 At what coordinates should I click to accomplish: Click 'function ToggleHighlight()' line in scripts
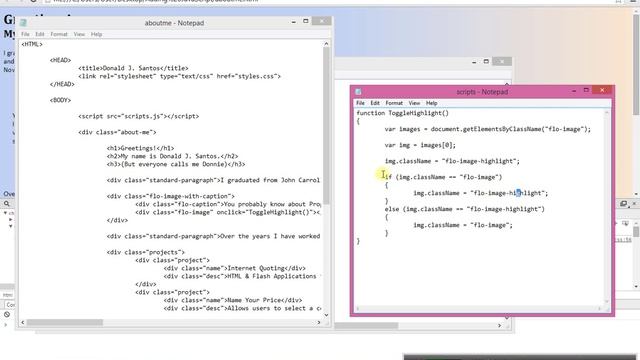402,113
